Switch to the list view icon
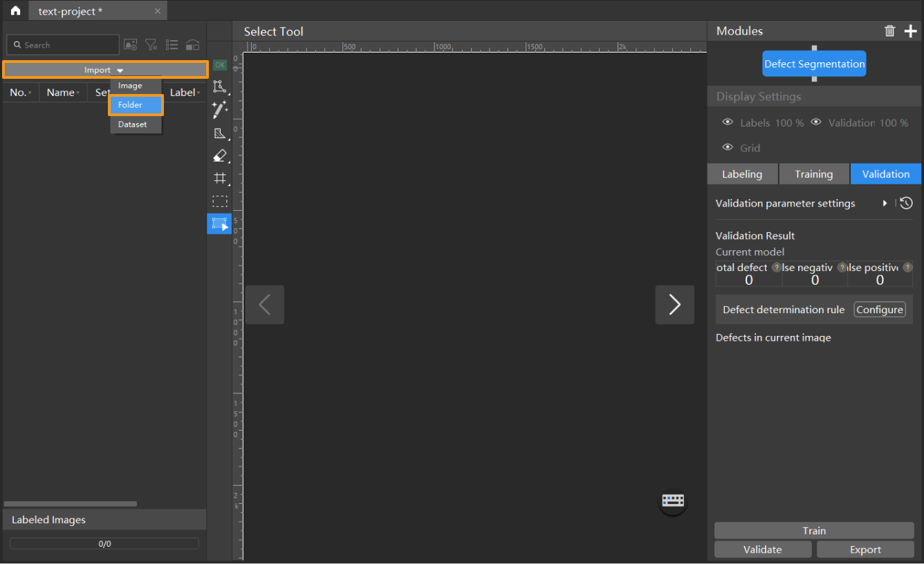The height and width of the screenshot is (564, 924). [x=172, y=45]
